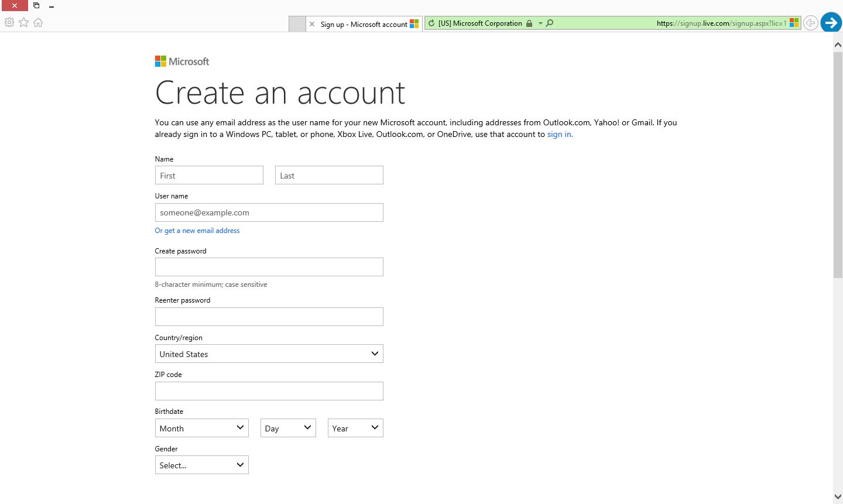Click the page vertical scrollbar thumb

click(x=838, y=164)
